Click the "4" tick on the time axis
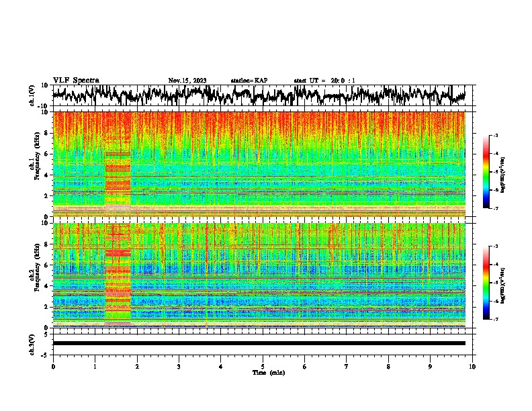The height and width of the screenshot is (411, 532). tap(221, 367)
